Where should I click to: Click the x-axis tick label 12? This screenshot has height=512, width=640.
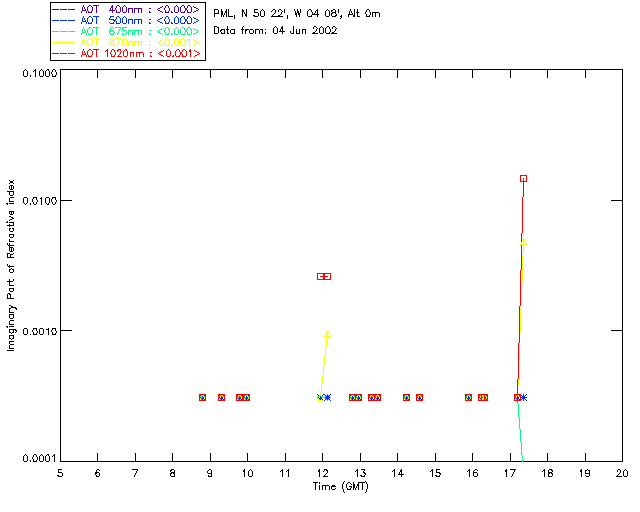323,474
